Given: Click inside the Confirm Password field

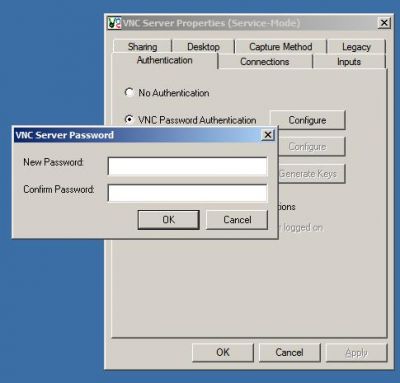Looking at the screenshot, I should tap(187, 193).
